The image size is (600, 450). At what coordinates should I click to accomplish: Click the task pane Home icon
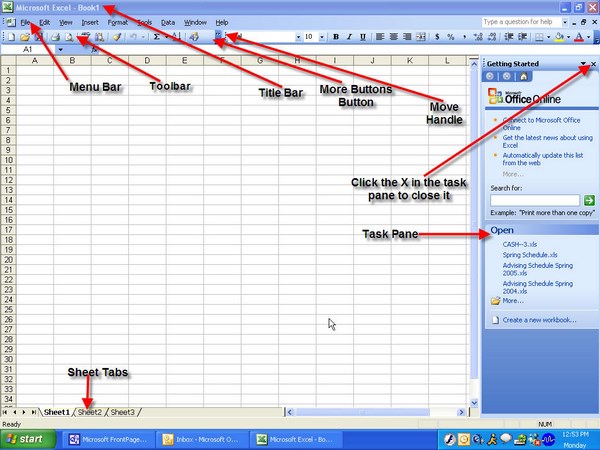(523, 76)
